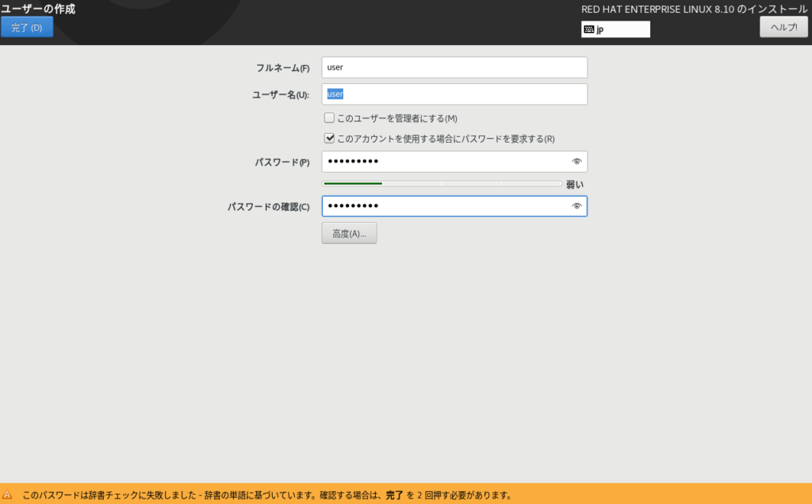Click the フルネーム input field

[454, 67]
